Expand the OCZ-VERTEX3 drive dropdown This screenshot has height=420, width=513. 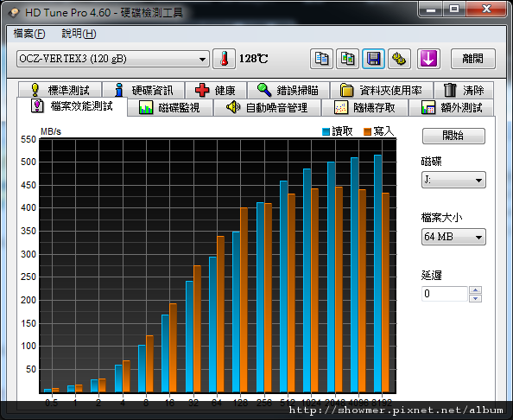click(113, 59)
